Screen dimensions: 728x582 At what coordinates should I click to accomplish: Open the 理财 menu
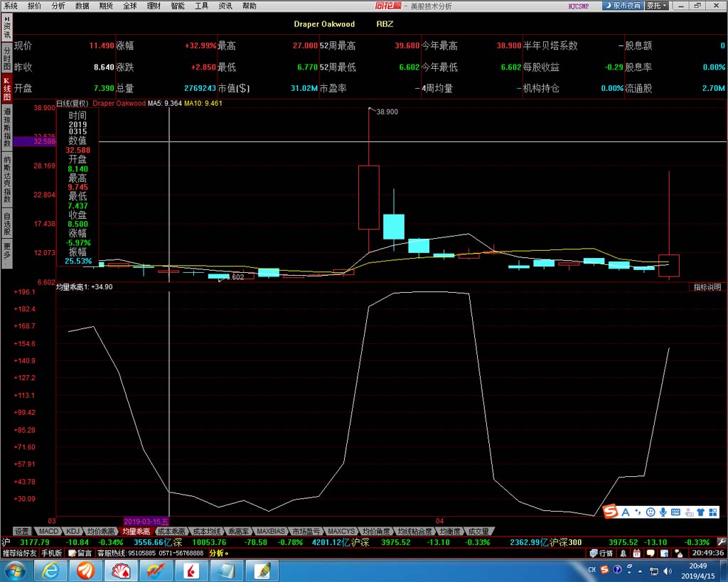(154, 6)
